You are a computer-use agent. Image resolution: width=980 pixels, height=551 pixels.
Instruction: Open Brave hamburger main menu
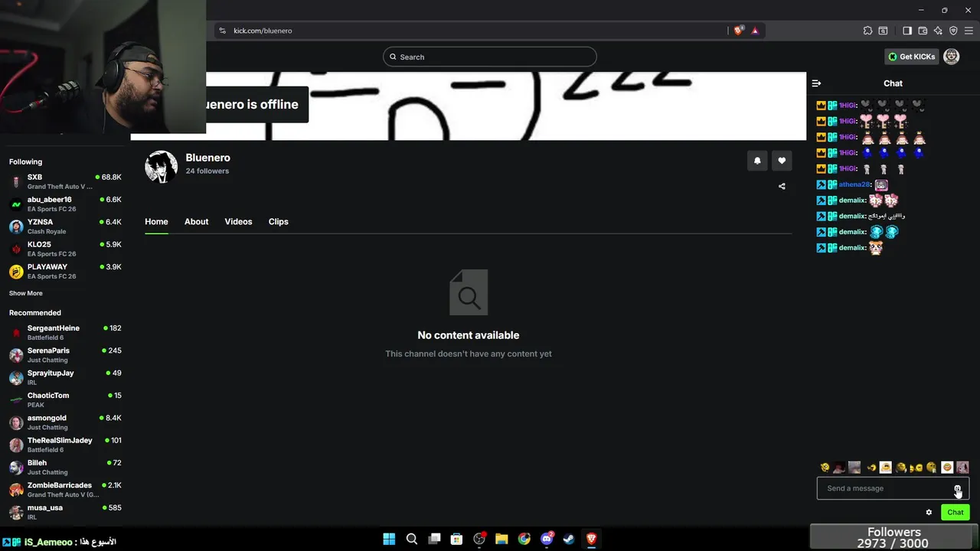pyautogui.click(x=969, y=31)
